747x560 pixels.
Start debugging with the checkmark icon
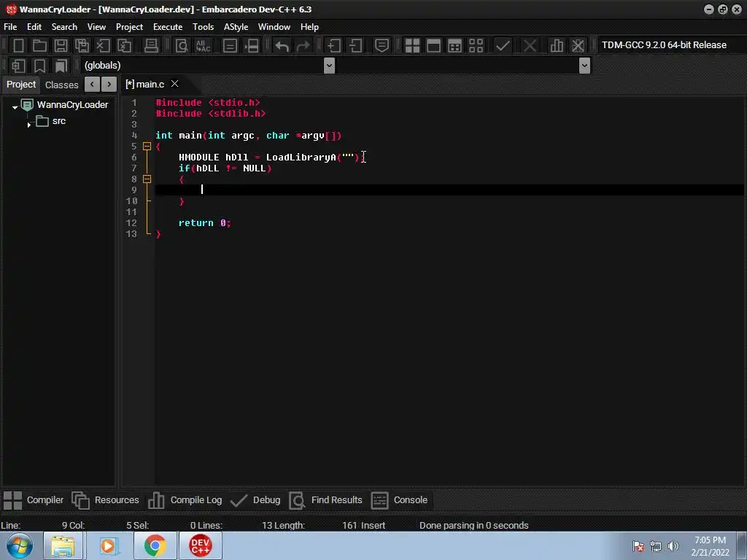coord(503,46)
